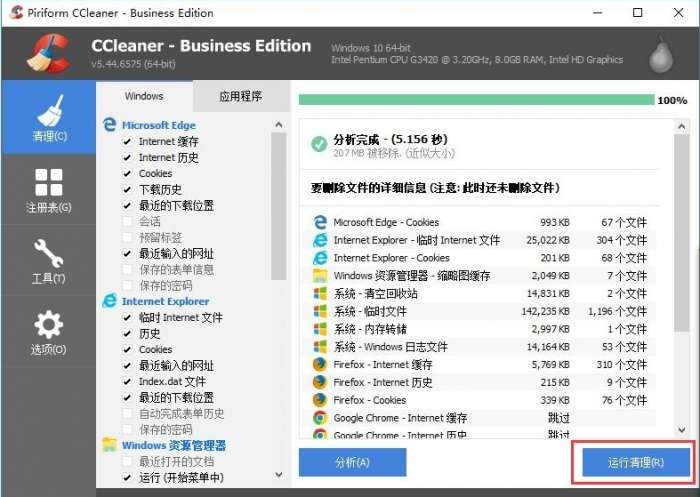Click the 分析完成 - (5.156 秒) heading
Screen dimensions: 700x497
tap(390, 139)
